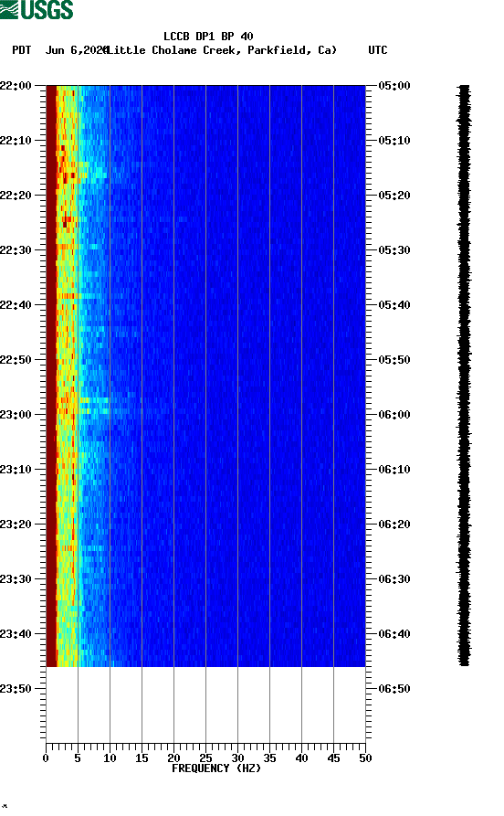The height and width of the screenshot is (816, 504).
Task: Click the 05:30 UTC time label
Action: 394,249
